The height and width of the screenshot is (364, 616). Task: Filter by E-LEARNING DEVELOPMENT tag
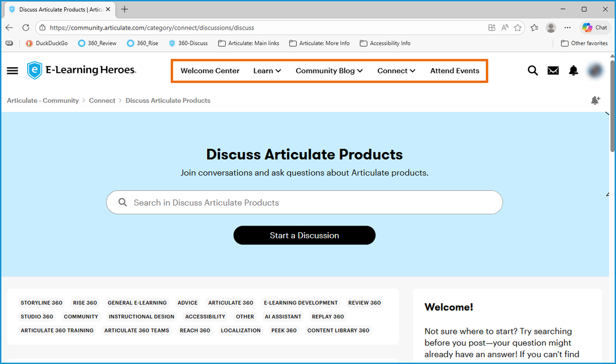click(300, 303)
